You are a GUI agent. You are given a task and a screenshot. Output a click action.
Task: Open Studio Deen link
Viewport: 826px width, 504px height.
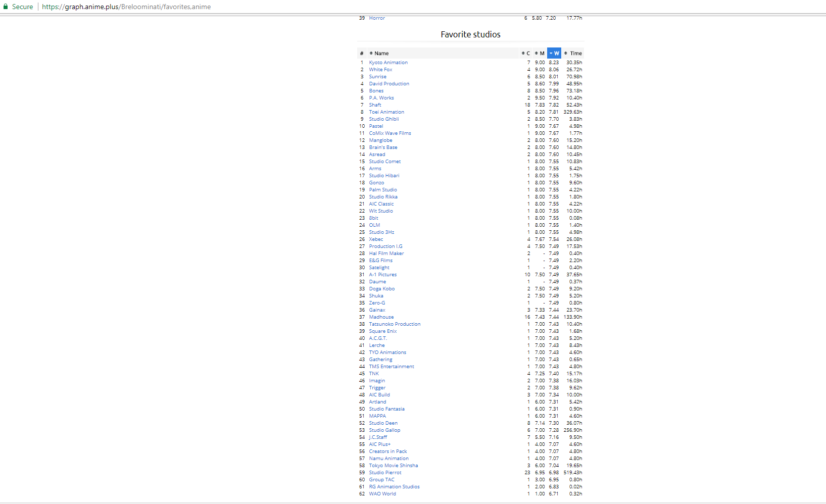[383, 423]
